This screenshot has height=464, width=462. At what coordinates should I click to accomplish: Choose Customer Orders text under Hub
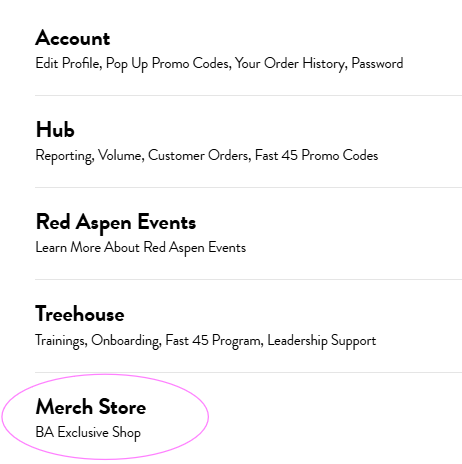click(199, 156)
